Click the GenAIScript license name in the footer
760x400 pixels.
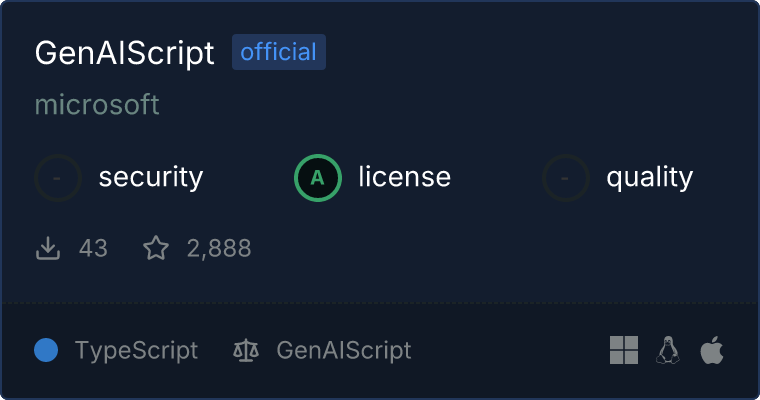click(x=344, y=351)
